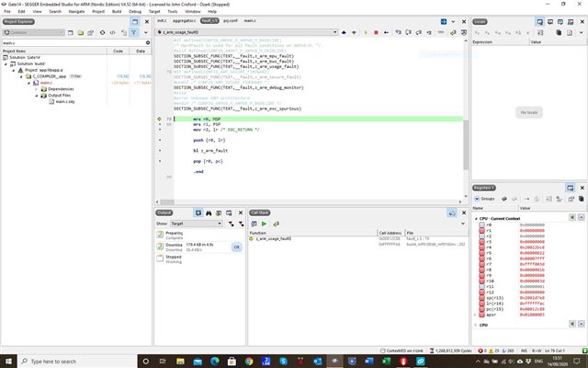Image resolution: width=588 pixels, height=368 pixels.
Task: Switch to the aggregator.c editor tab
Action: (184, 20)
